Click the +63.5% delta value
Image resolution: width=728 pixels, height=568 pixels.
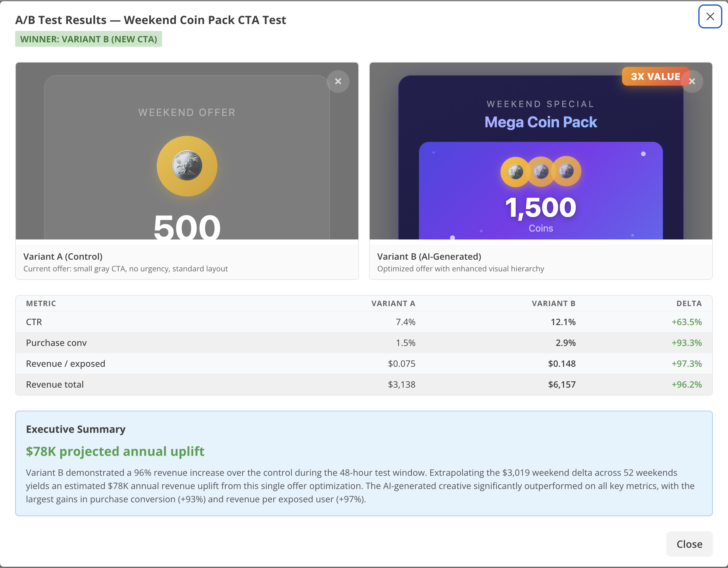(x=687, y=322)
